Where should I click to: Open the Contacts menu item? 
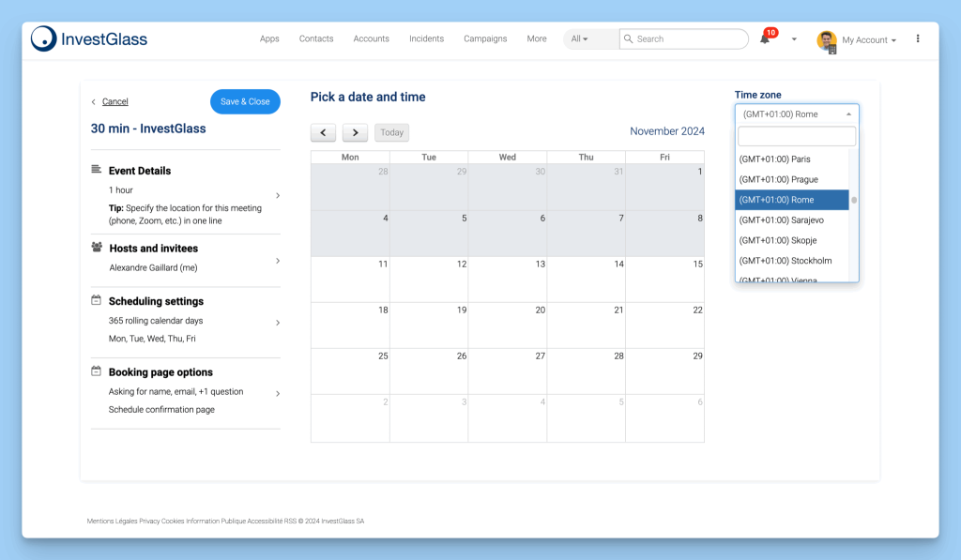tap(316, 39)
